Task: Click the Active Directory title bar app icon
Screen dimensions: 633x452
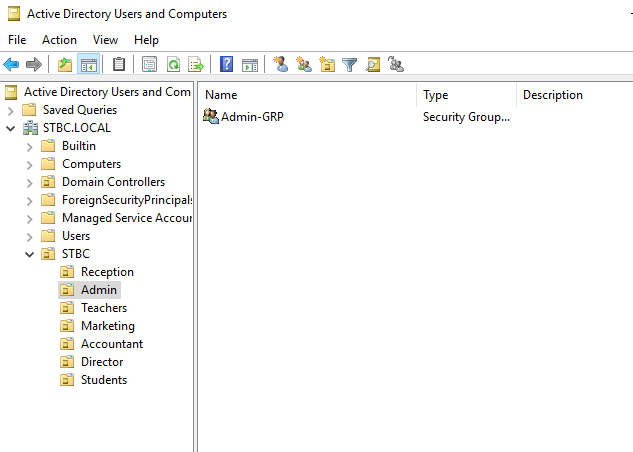Action: [14, 14]
